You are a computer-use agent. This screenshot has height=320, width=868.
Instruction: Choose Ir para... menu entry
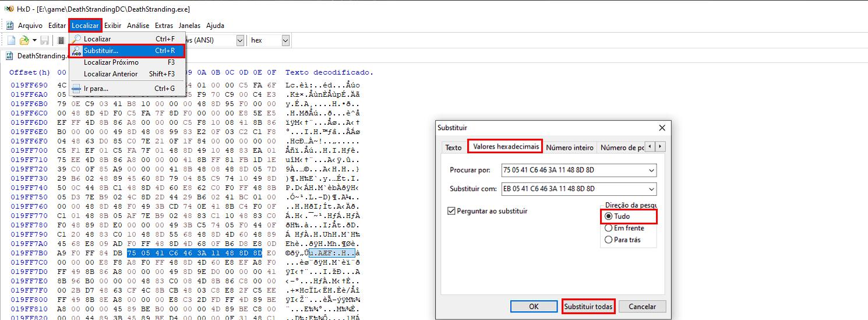(x=128, y=89)
